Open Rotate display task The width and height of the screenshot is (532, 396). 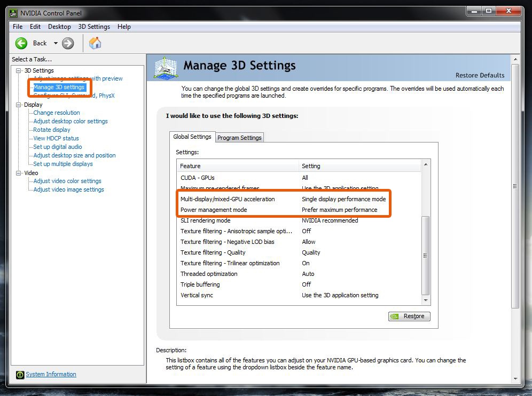52,130
